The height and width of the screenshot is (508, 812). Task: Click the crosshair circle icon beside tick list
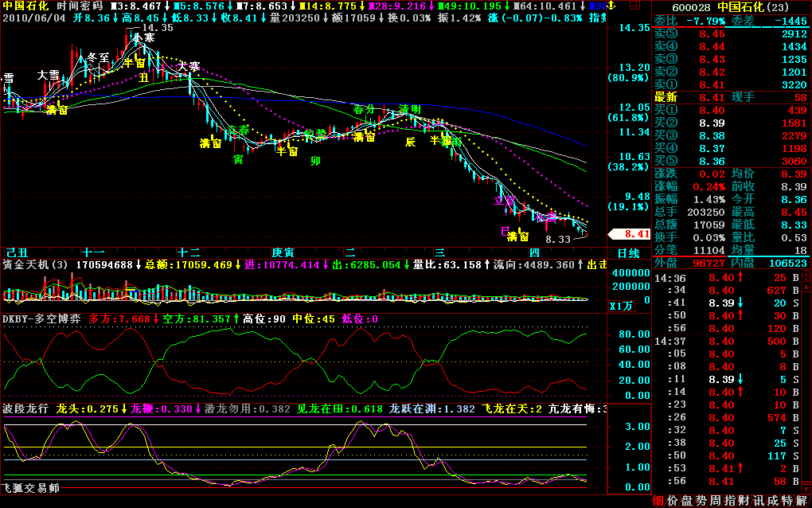806,276
